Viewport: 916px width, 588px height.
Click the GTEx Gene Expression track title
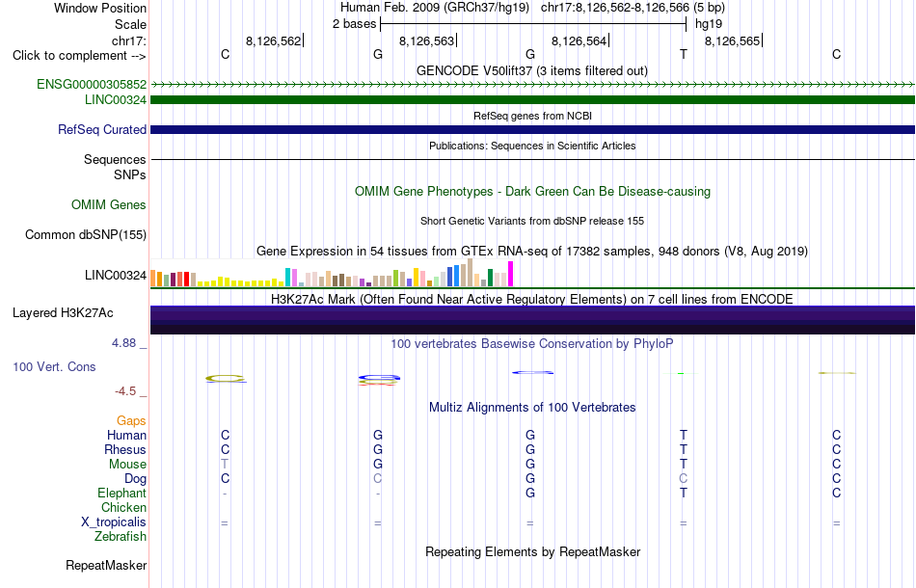pos(532,251)
